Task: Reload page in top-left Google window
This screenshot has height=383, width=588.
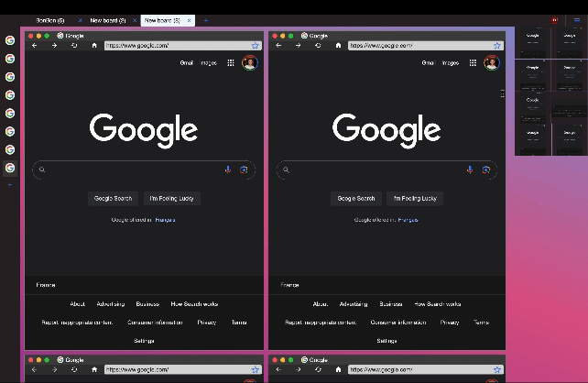Action: (74, 46)
